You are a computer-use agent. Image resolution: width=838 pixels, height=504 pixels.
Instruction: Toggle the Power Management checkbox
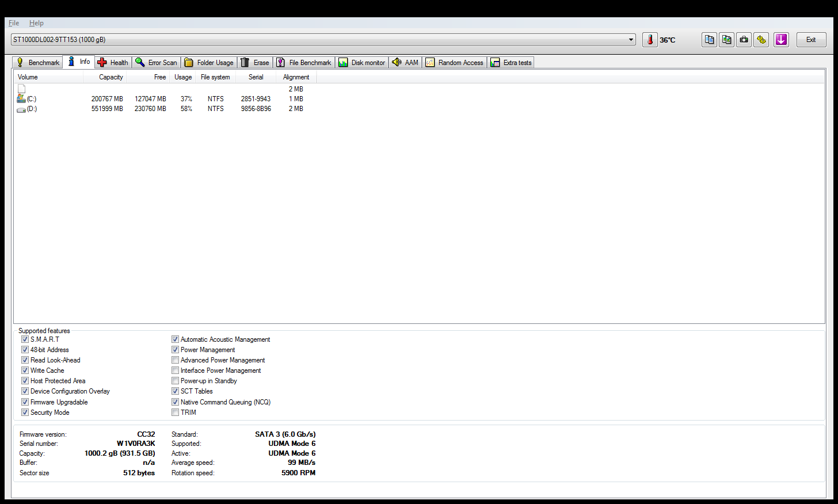point(175,350)
